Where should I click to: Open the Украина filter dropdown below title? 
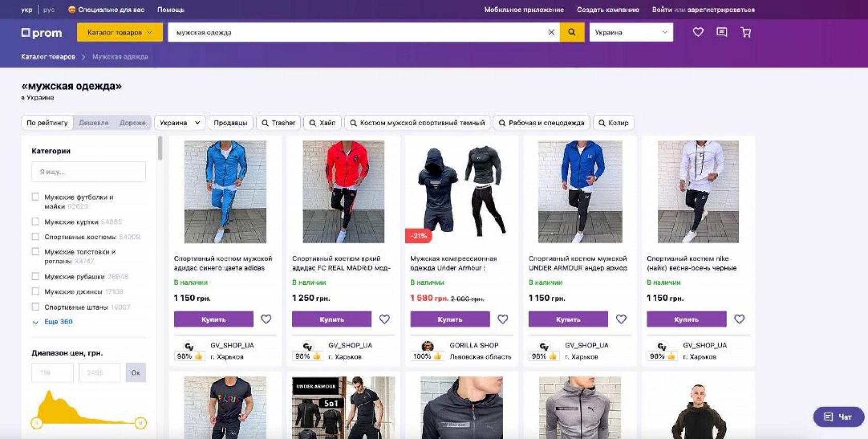[x=180, y=123]
